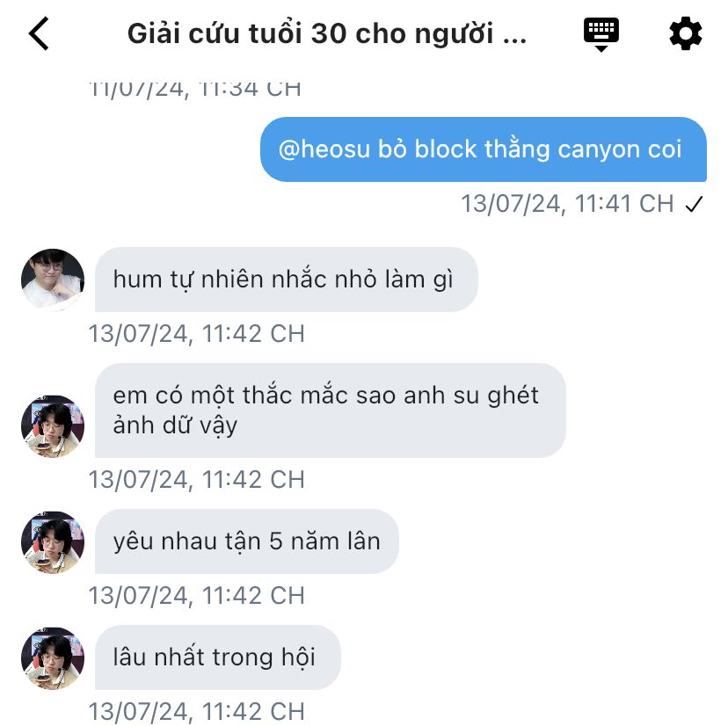Tap the '@heosu' mention in blue bubble

pyautogui.click(x=324, y=149)
